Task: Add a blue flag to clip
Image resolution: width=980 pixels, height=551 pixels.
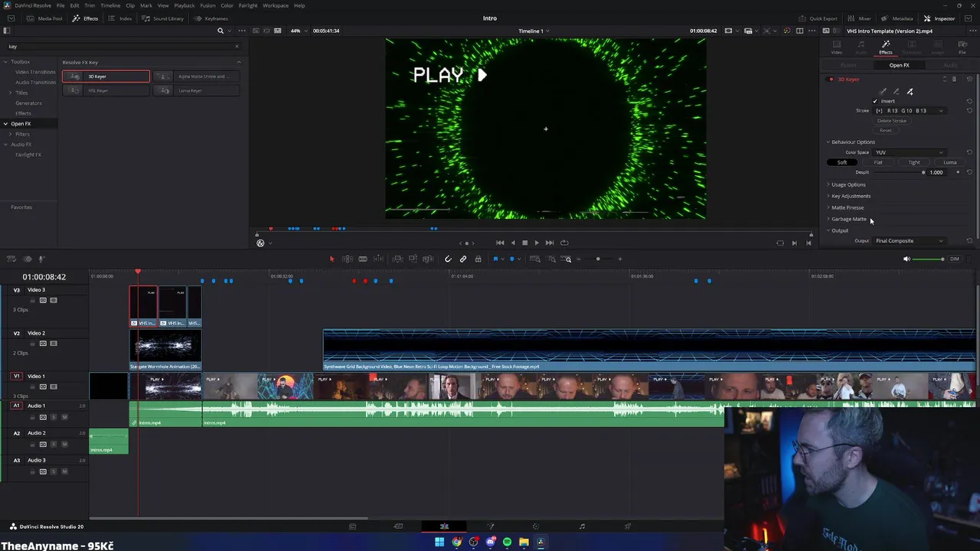Action: [495, 259]
